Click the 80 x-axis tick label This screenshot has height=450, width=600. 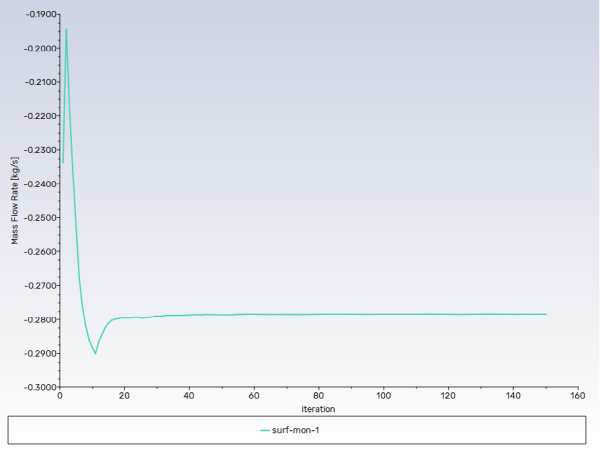[x=318, y=396]
